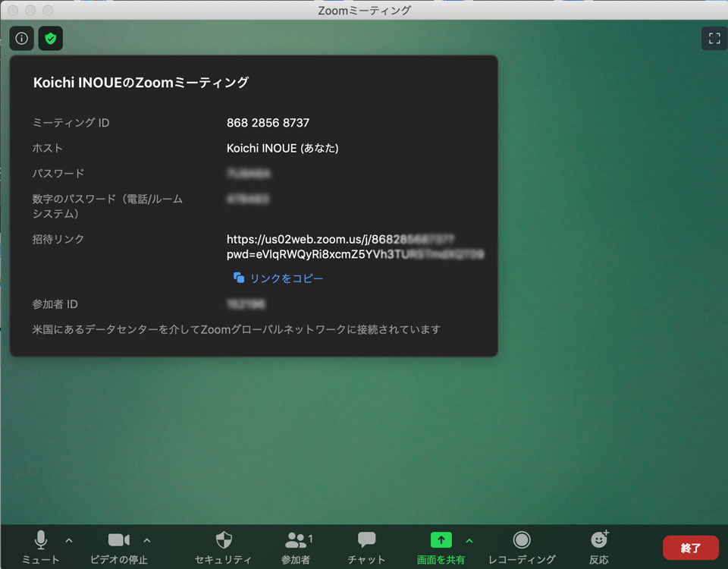Click the Zoomミーティング window title
This screenshot has height=569, width=728.
[364, 10]
